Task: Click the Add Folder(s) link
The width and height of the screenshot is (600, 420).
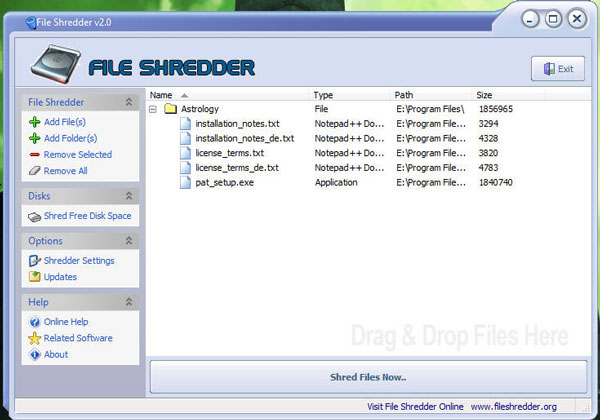Action: pos(71,138)
